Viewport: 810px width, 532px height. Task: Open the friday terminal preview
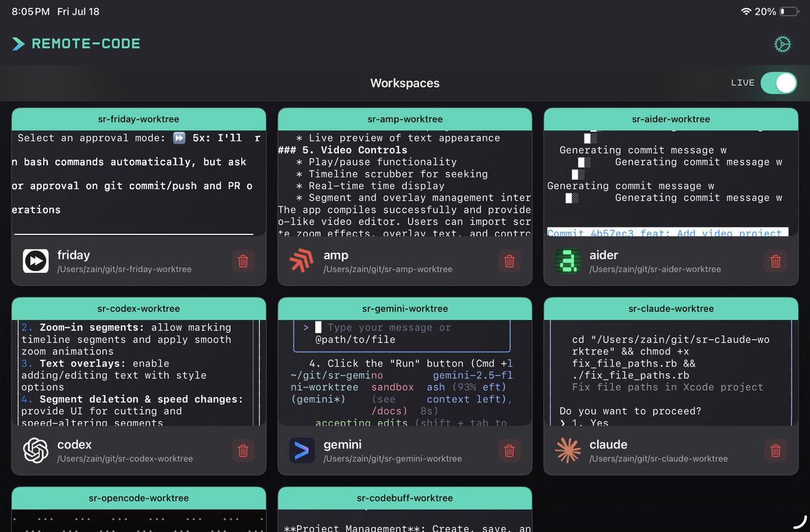[x=139, y=183]
